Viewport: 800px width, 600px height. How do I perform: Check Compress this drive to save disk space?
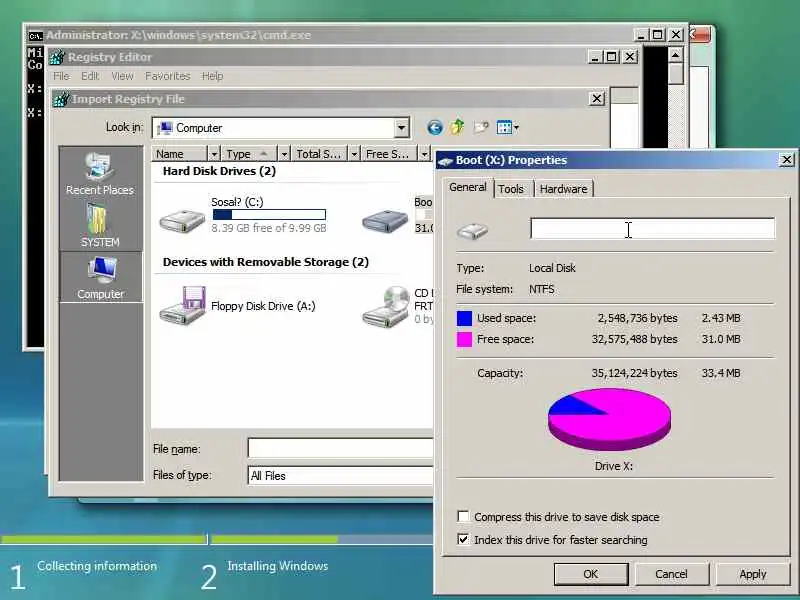(x=463, y=516)
